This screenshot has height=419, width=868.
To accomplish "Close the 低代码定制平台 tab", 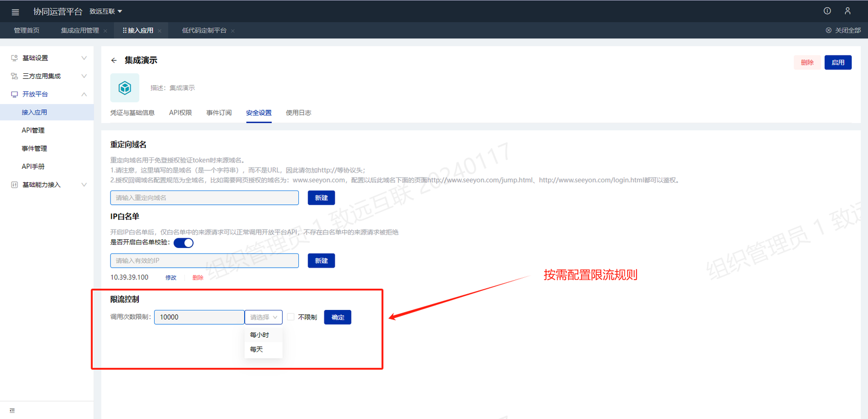I will (x=233, y=31).
